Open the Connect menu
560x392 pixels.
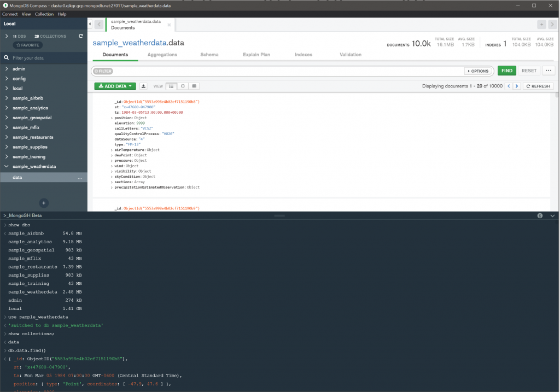10,14
